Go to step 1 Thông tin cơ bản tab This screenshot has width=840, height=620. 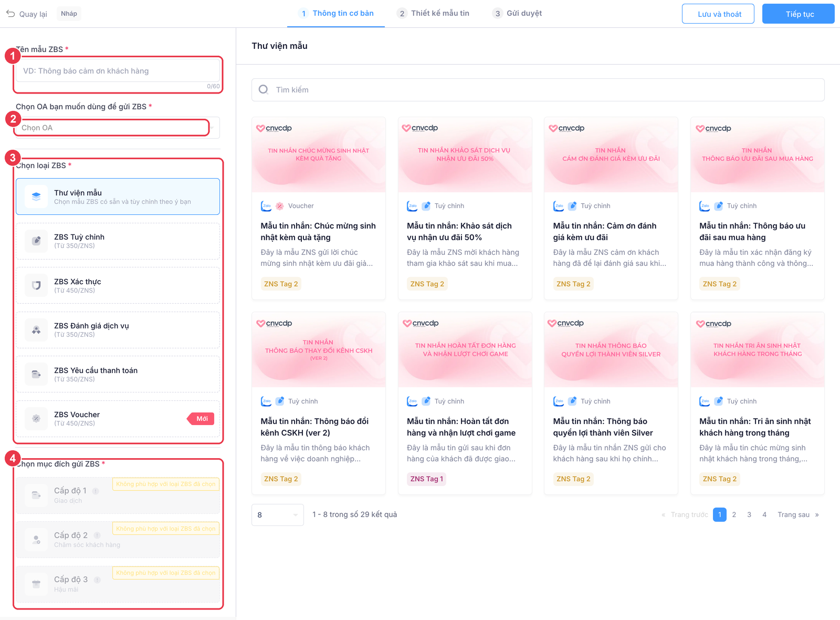(336, 14)
